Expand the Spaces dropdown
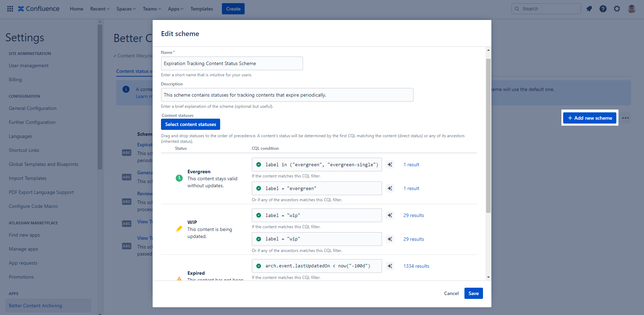The image size is (644, 315). coord(126,9)
